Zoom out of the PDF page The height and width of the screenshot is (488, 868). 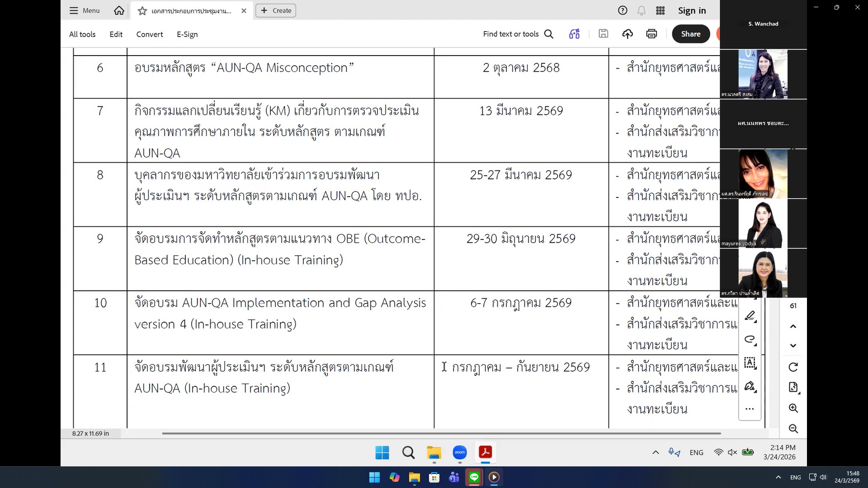click(793, 429)
